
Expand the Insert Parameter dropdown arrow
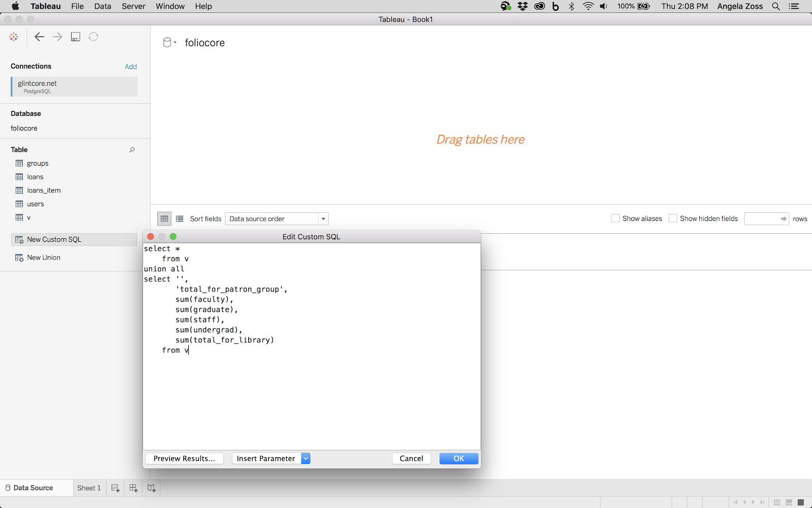pos(306,459)
